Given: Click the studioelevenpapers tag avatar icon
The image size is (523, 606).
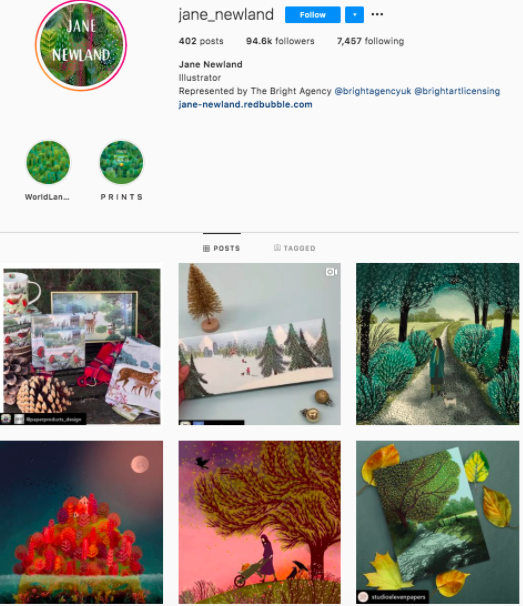Looking at the screenshot, I should coord(363,597).
